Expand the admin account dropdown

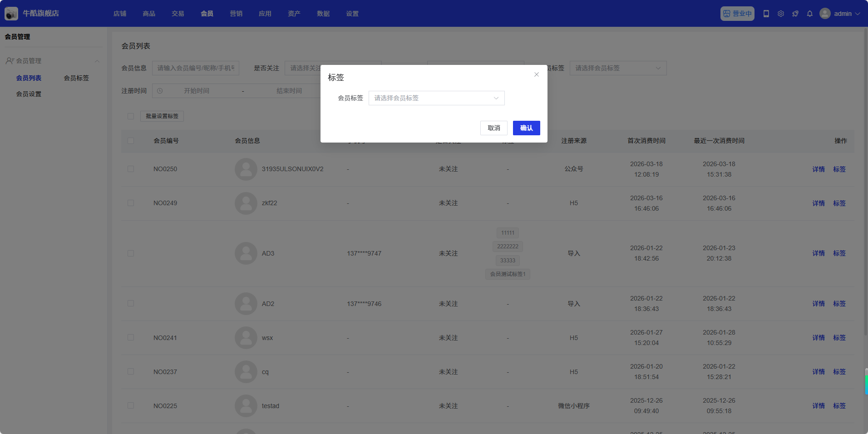858,14
